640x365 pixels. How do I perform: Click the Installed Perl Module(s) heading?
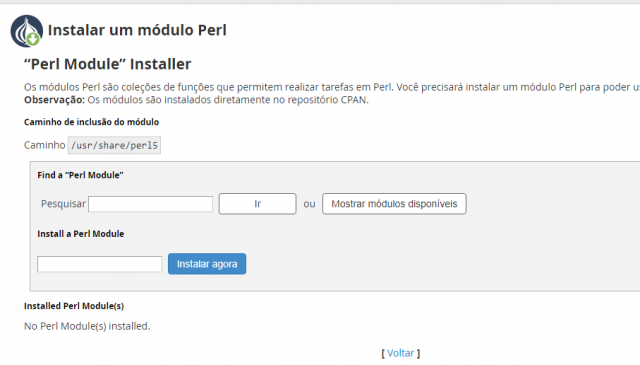coord(74,306)
